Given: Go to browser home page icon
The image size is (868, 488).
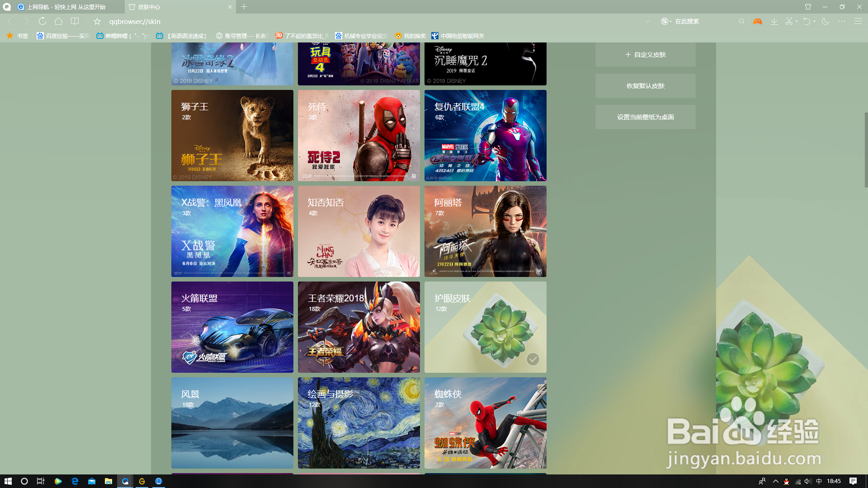Looking at the screenshot, I should point(58,21).
